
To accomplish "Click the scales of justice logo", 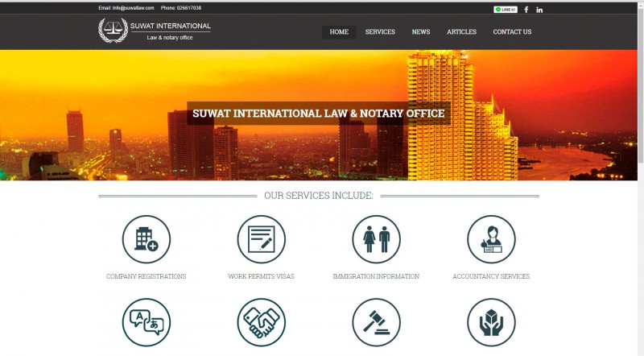I will tap(113, 31).
